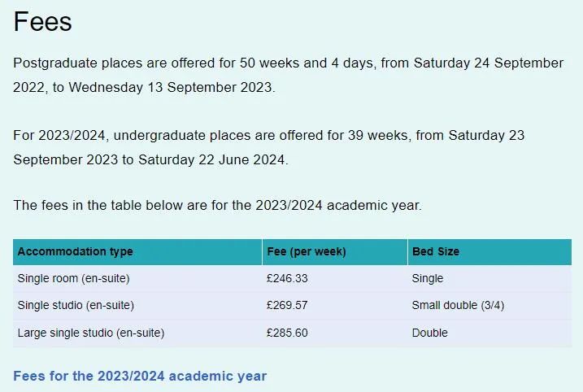Screen dimensions: 583x392
Task: Click the £246.33 fee cell
Action: 287,279
